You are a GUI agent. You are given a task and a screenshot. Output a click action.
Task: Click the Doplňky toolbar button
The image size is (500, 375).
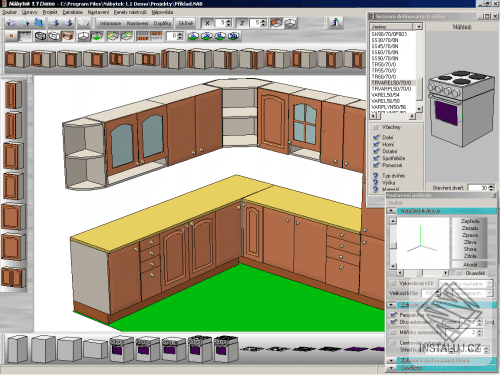[x=162, y=23]
